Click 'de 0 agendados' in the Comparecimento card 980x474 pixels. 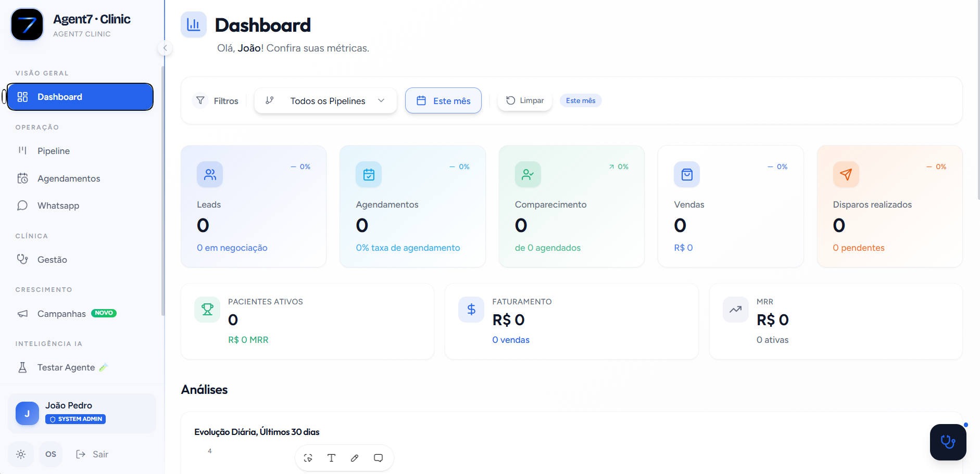(548, 248)
